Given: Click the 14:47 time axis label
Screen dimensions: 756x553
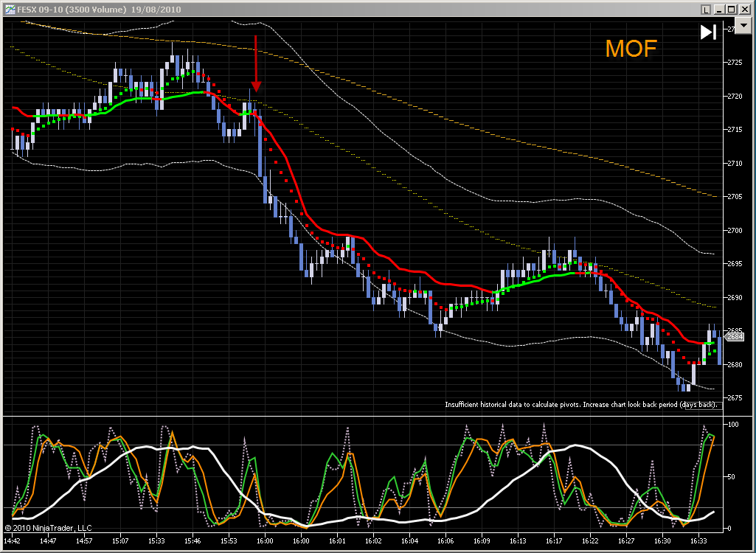Looking at the screenshot, I should (48, 541).
